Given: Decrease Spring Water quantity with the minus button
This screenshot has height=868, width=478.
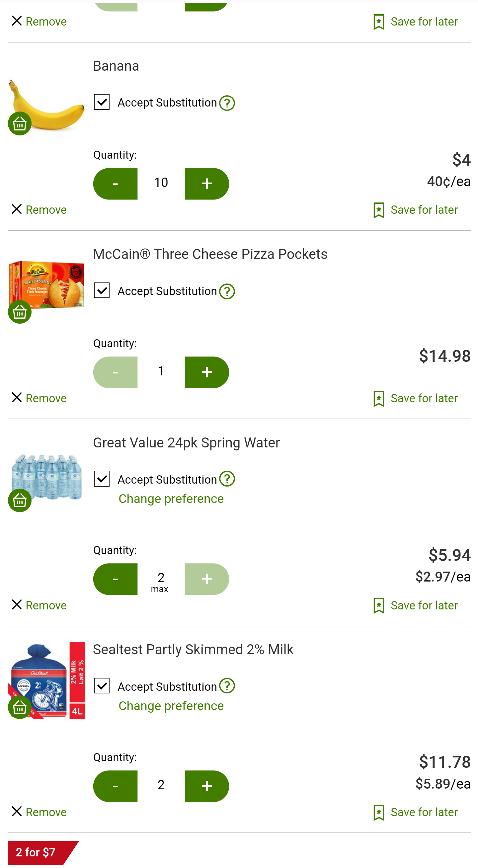Looking at the screenshot, I should click(x=115, y=579).
